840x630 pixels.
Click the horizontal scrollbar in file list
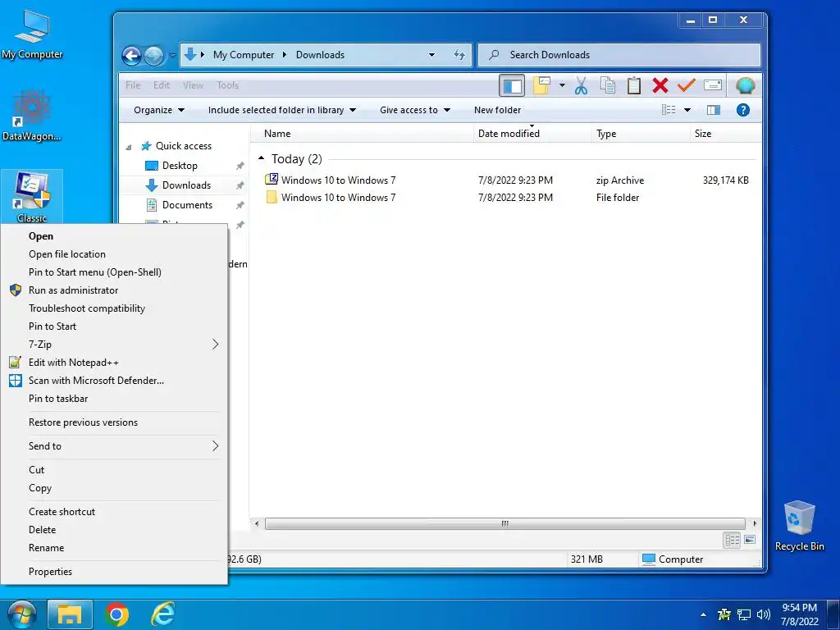[x=504, y=523]
